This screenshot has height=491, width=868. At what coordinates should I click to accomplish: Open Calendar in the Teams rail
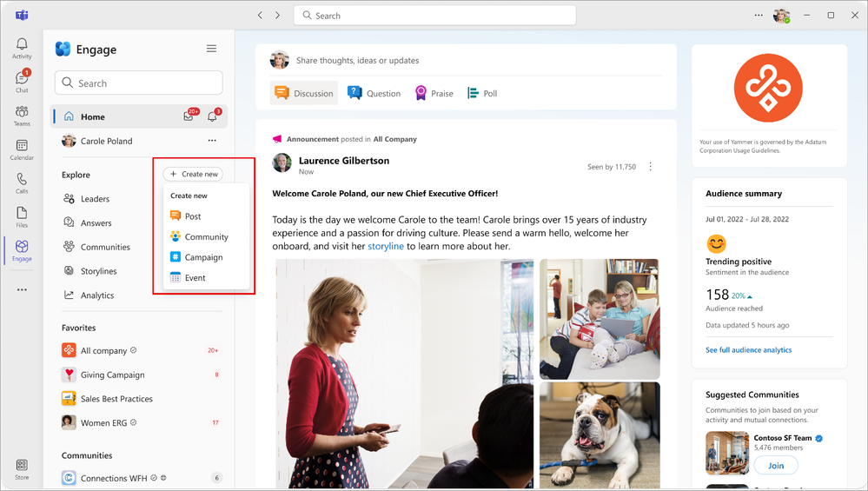pyautogui.click(x=22, y=149)
